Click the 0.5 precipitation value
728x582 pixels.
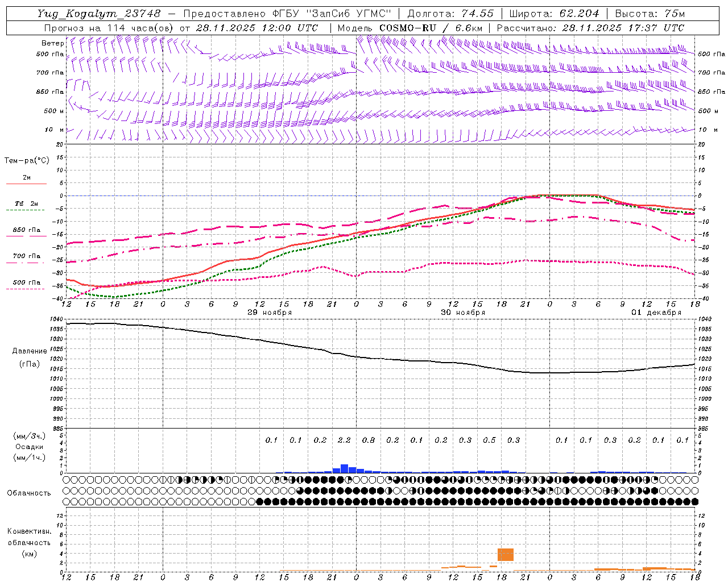tap(489, 440)
